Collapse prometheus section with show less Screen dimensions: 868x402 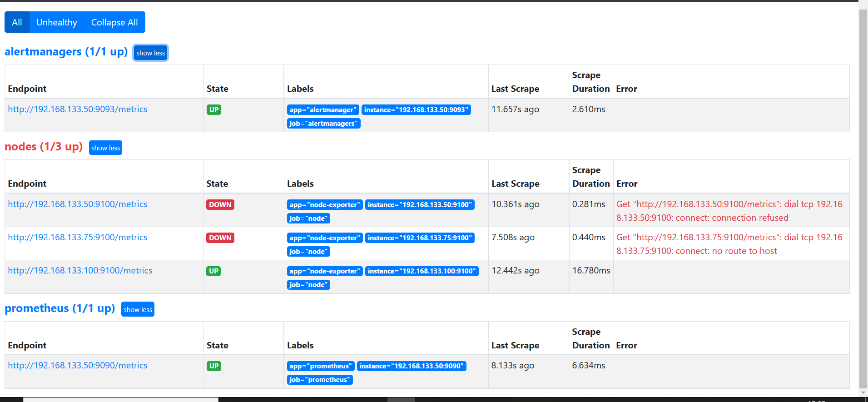click(x=138, y=310)
